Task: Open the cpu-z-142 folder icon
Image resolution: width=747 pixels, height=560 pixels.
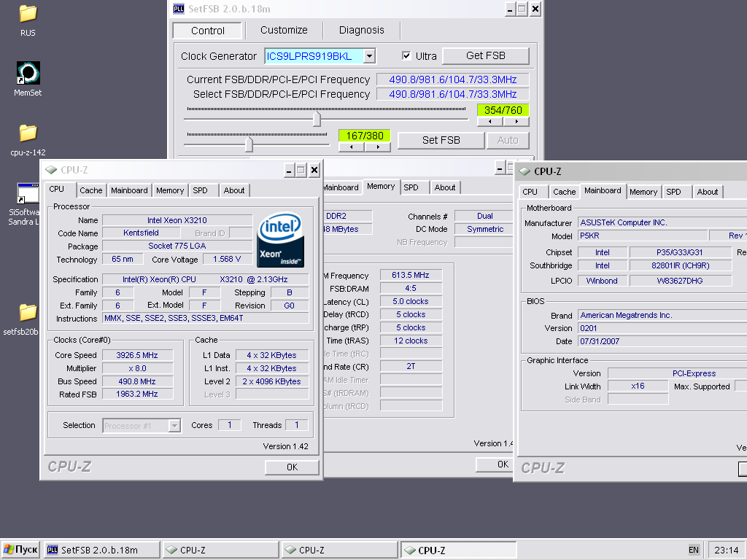Action: point(28,133)
